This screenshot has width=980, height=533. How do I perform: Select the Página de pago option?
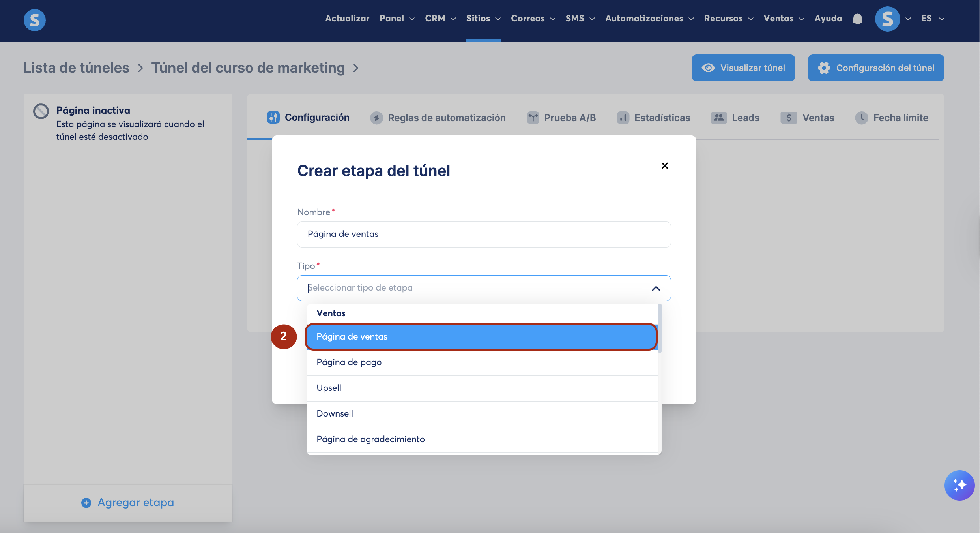349,362
